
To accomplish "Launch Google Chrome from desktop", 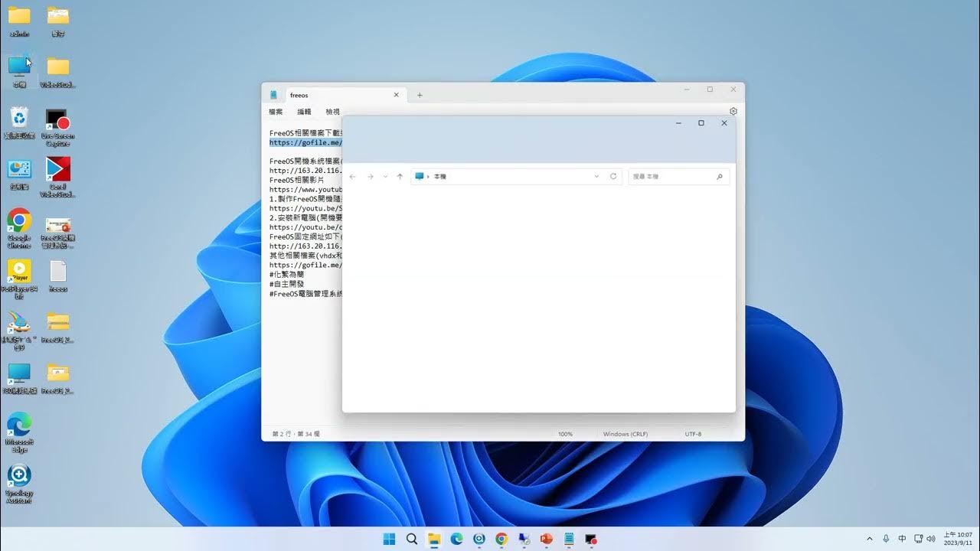I will (19, 228).
